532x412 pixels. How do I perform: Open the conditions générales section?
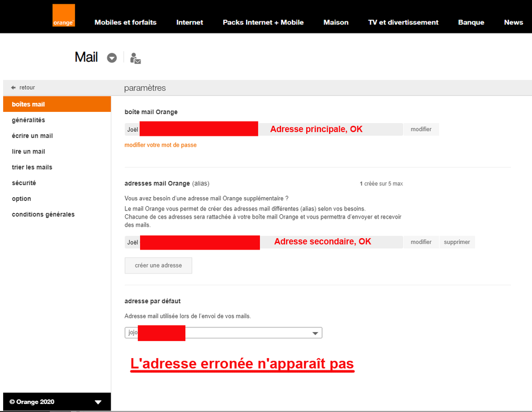tap(43, 214)
